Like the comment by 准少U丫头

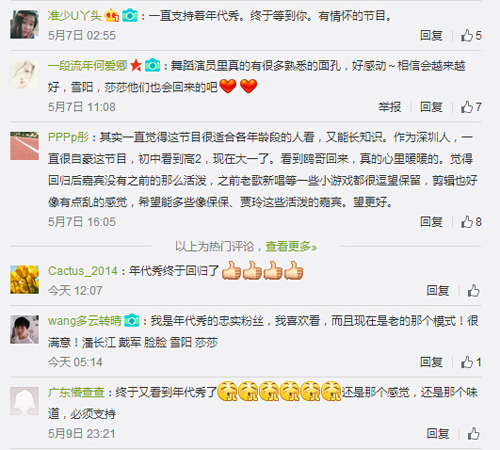(x=471, y=35)
